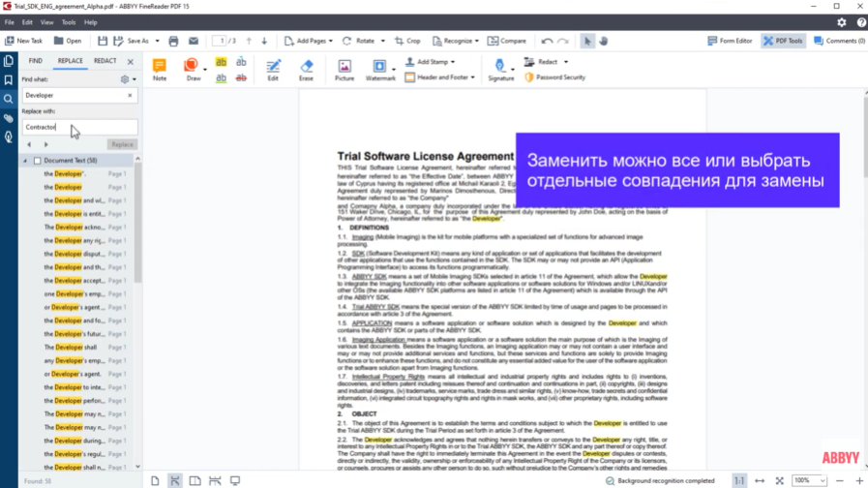Click the Replace with input field
Image resolution: width=868 pixels, height=488 pixels.
pos(79,127)
